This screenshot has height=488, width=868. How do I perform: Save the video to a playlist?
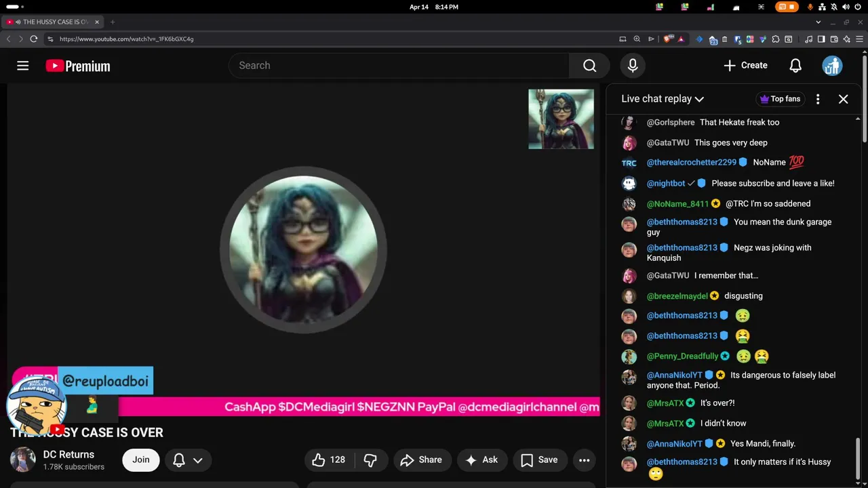click(539, 460)
